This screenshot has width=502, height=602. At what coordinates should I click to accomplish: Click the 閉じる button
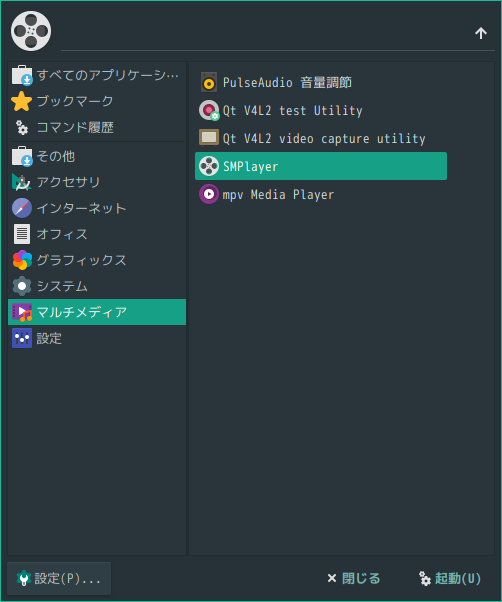(x=353, y=579)
